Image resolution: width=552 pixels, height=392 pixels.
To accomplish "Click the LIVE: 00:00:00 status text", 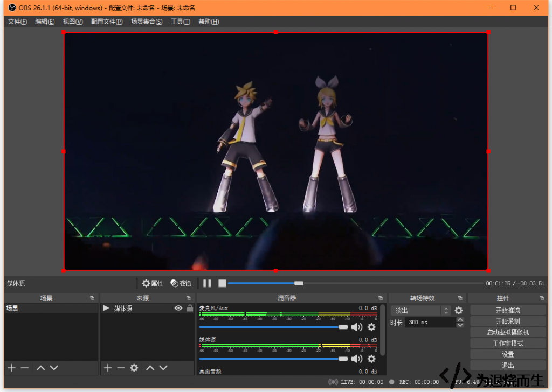I will (x=362, y=382).
